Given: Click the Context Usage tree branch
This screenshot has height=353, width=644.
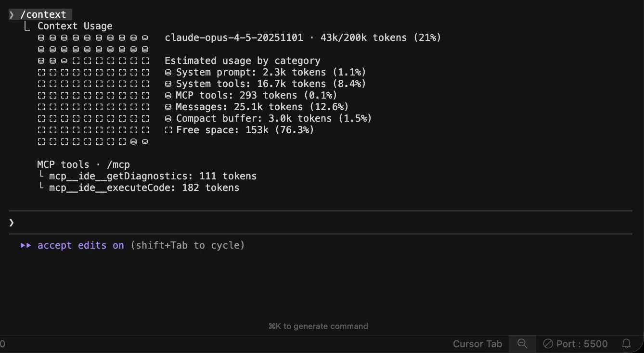Looking at the screenshot, I should point(75,26).
